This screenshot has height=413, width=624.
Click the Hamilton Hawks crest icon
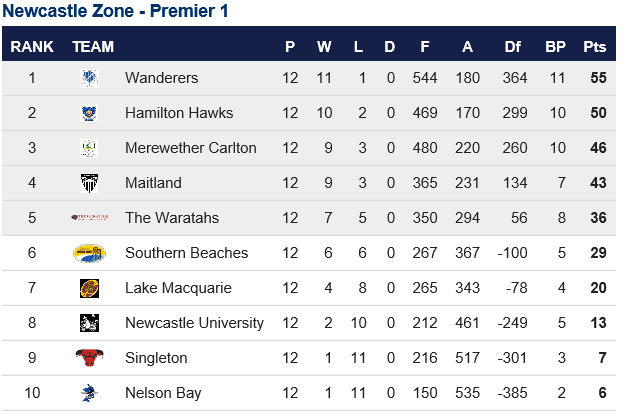[89, 113]
